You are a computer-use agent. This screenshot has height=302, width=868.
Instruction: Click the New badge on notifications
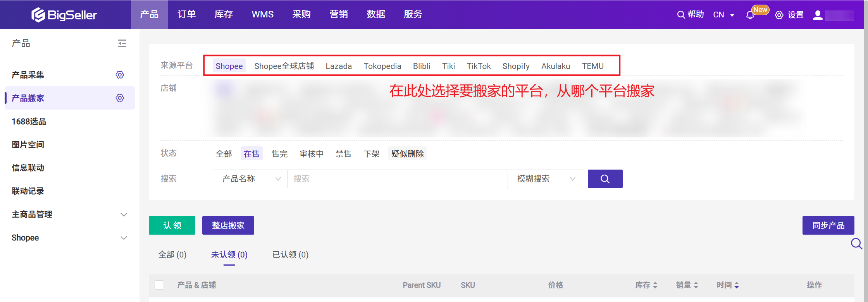pos(760,10)
